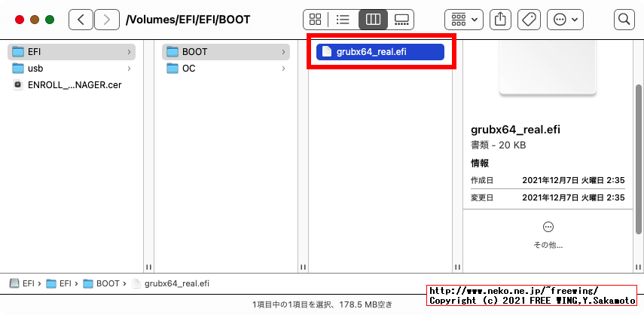Select the EFI folder in first column

(x=72, y=52)
